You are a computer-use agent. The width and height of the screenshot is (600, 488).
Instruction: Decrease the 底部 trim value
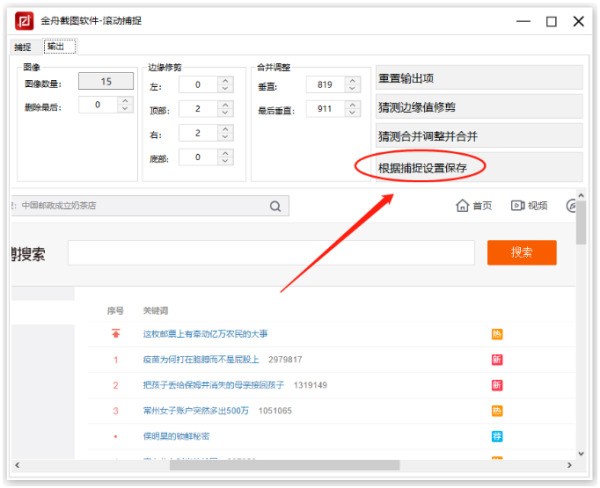pos(225,161)
